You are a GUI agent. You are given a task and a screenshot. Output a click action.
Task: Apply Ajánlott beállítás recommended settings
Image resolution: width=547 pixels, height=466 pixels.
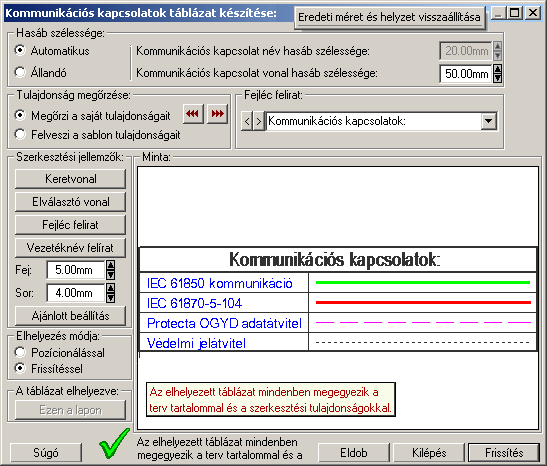pos(70,316)
